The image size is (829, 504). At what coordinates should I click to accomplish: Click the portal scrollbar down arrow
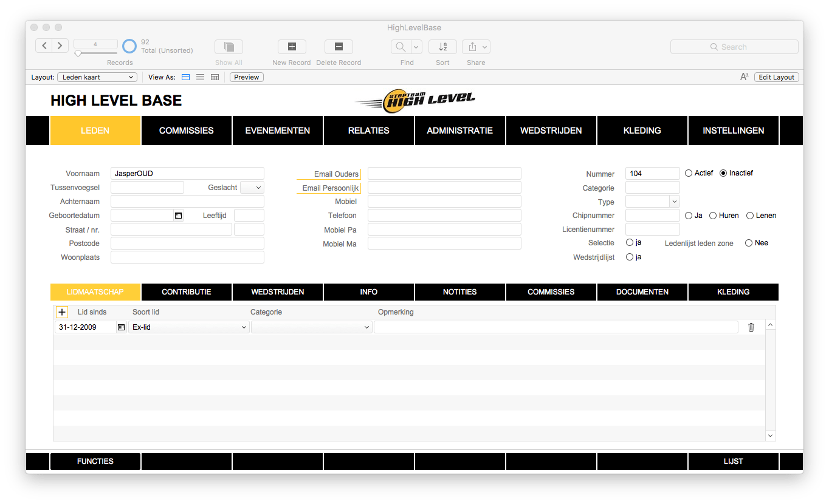pyautogui.click(x=771, y=435)
